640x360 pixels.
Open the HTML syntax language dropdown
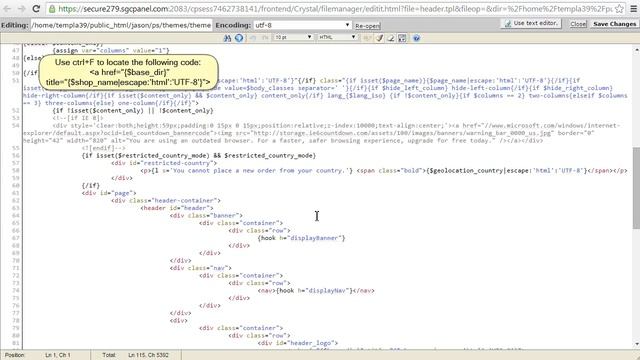pos(337,37)
